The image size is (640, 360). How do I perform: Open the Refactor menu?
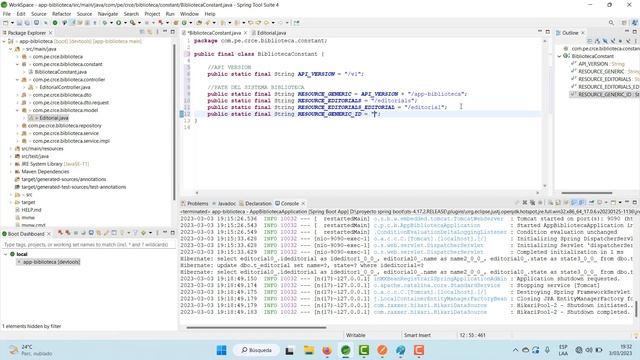(x=61, y=14)
